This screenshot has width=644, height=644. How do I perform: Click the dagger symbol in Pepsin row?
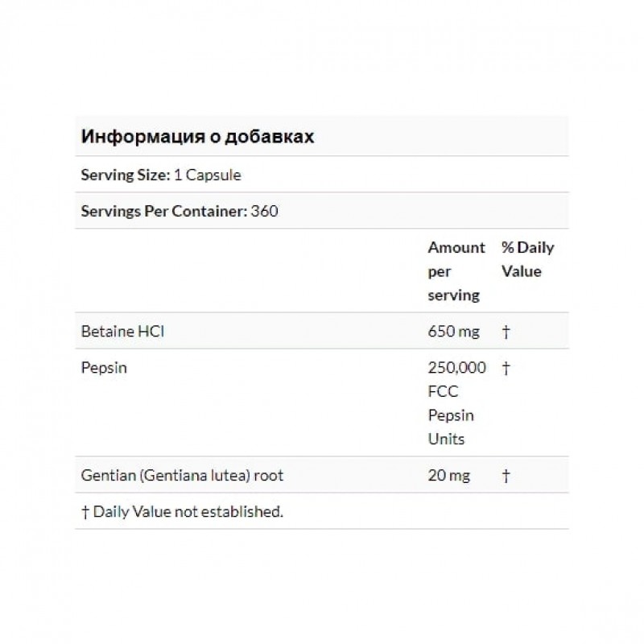click(506, 368)
